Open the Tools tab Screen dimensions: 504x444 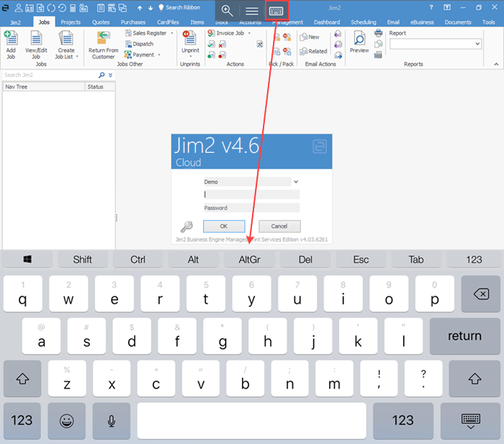(488, 22)
